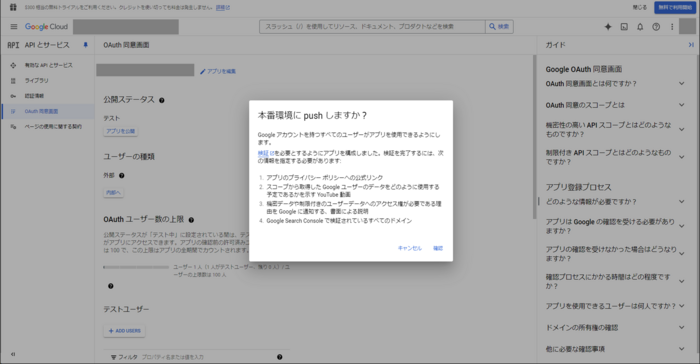
Task: Show help for OAuth ユーザー数の上限
Action: coord(191,220)
